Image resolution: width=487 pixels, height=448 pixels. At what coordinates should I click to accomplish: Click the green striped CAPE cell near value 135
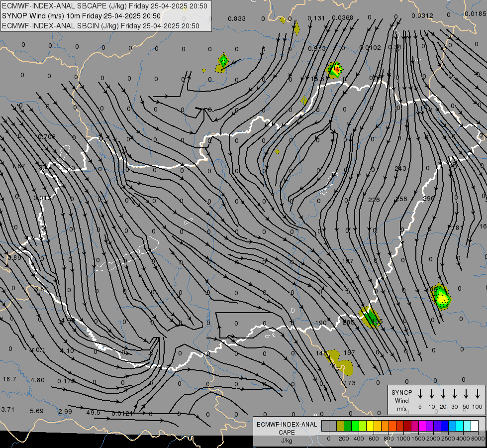(x=370, y=318)
